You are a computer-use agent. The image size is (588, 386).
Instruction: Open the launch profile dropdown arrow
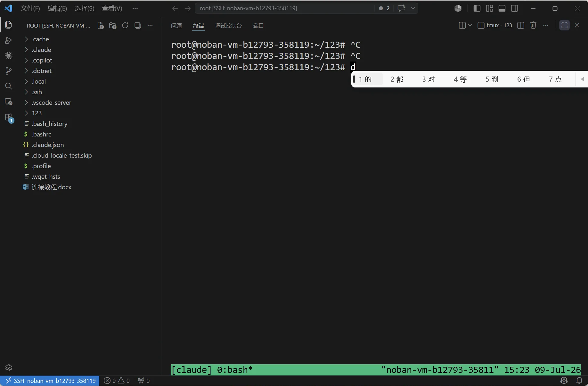pos(470,25)
